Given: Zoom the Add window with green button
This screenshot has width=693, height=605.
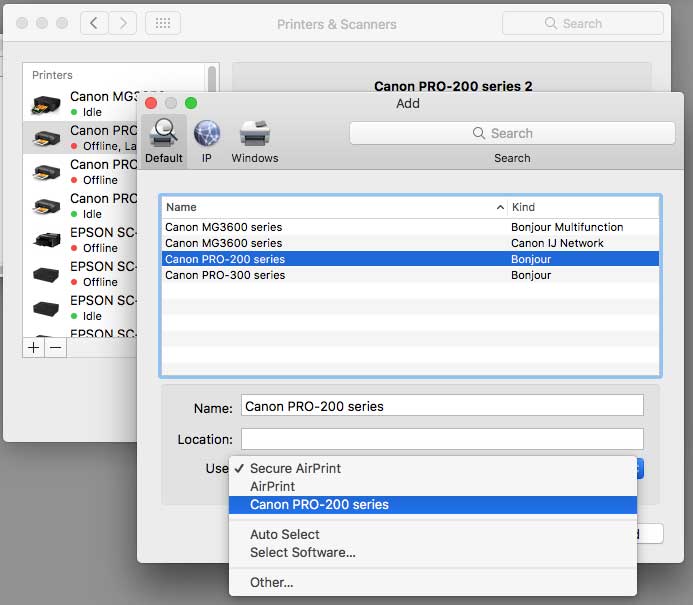Looking at the screenshot, I should 191,103.
